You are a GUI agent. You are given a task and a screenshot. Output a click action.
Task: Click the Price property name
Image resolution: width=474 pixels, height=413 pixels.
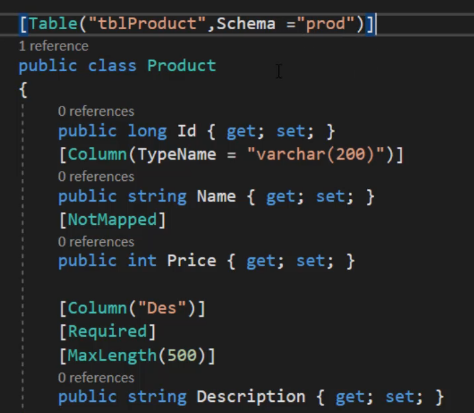click(192, 260)
